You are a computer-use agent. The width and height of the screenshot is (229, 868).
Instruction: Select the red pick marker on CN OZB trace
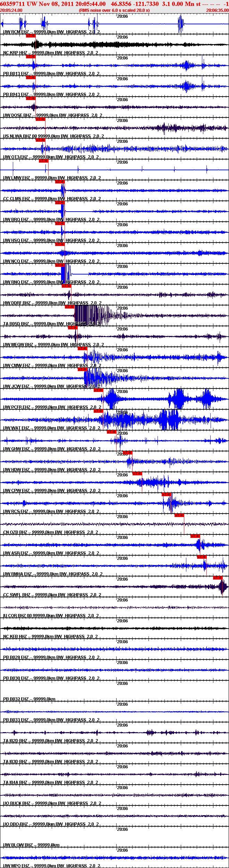(179, 515)
